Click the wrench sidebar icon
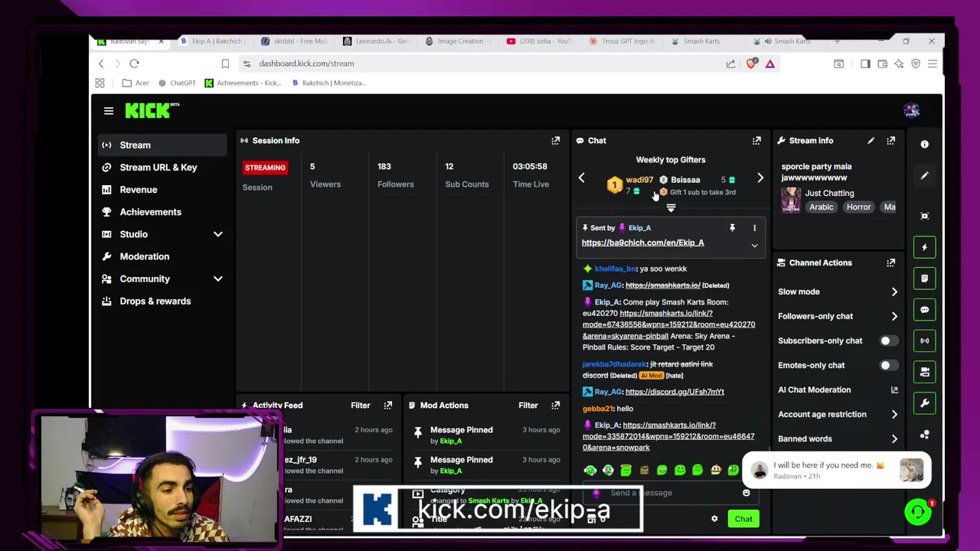The width and height of the screenshot is (980, 551). coord(925,403)
